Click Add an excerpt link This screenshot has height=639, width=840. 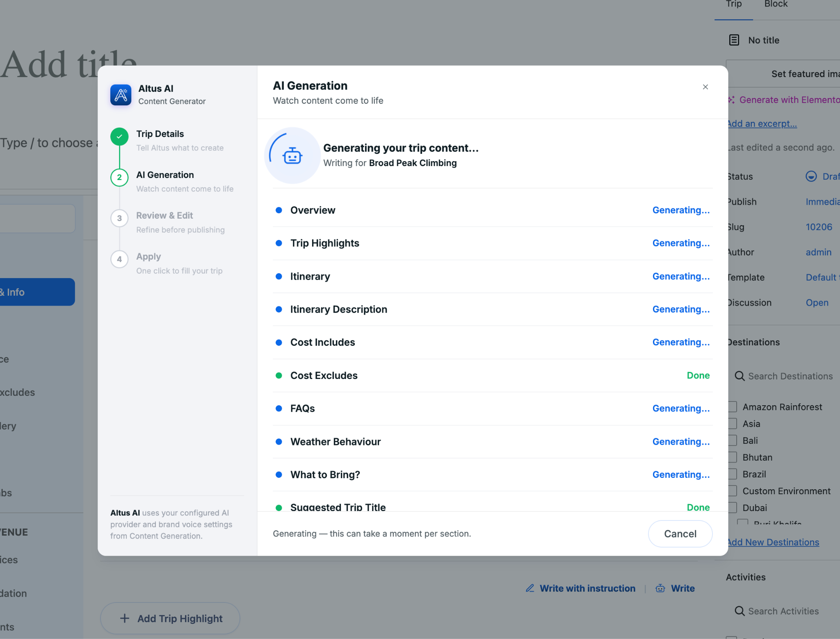click(762, 124)
